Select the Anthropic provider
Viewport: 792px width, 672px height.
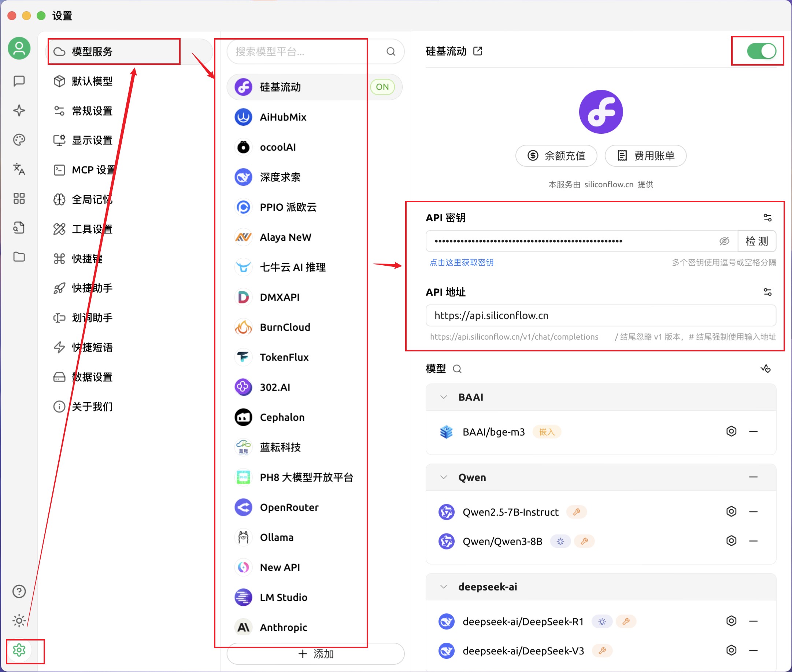coord(315,627)
